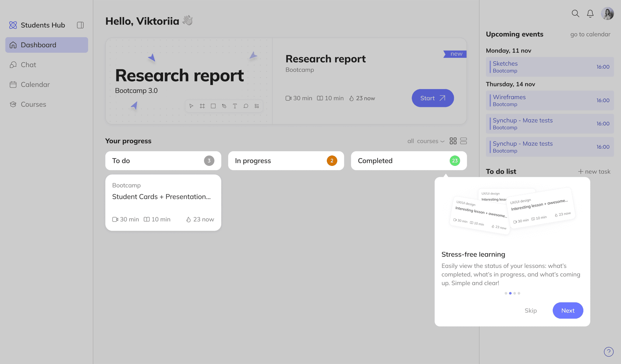Image resolution: width=621 pixels, height=364 pixels.
Task: Click the Students Hub logo icon
Action: pos(13,25)
